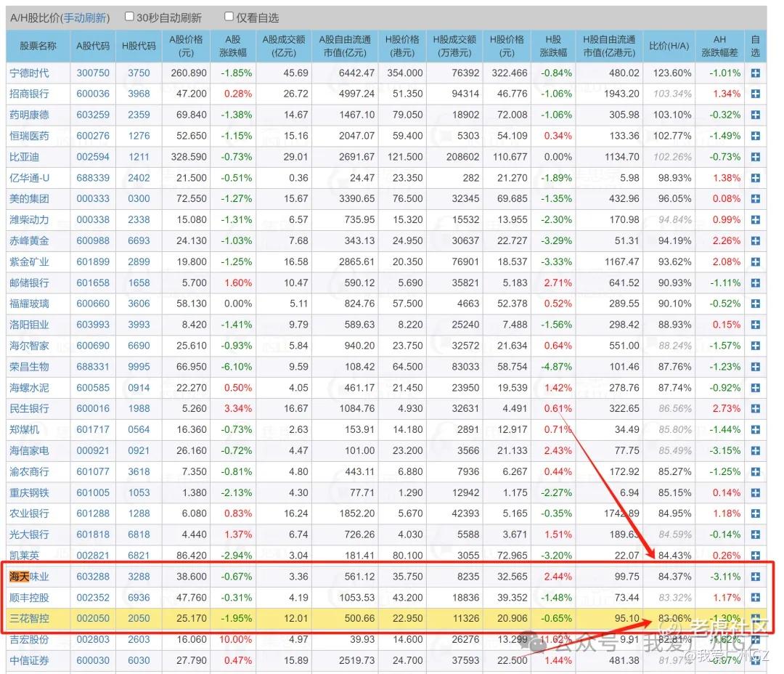Screen dimensions: 784x674
Task: Enable the 30秒自动刷新 checkbox
Action: click(129, 17)
